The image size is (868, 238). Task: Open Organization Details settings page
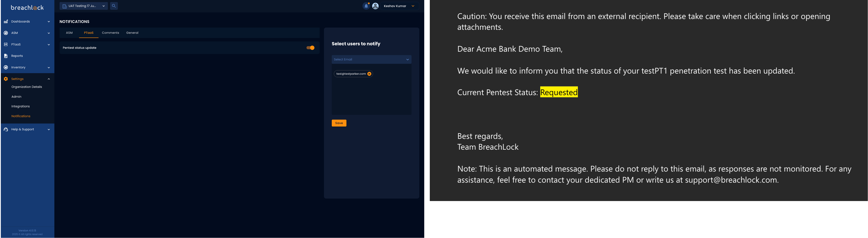tap(27, 87)
